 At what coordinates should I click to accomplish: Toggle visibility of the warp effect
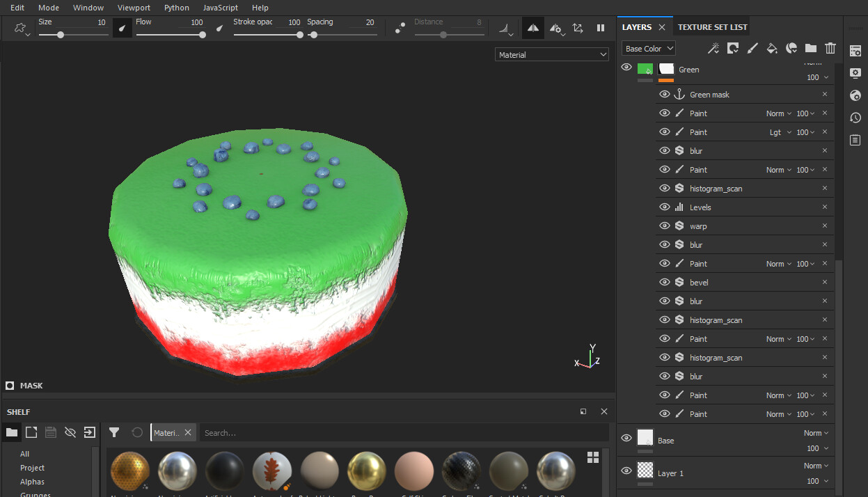pos(665,226)
